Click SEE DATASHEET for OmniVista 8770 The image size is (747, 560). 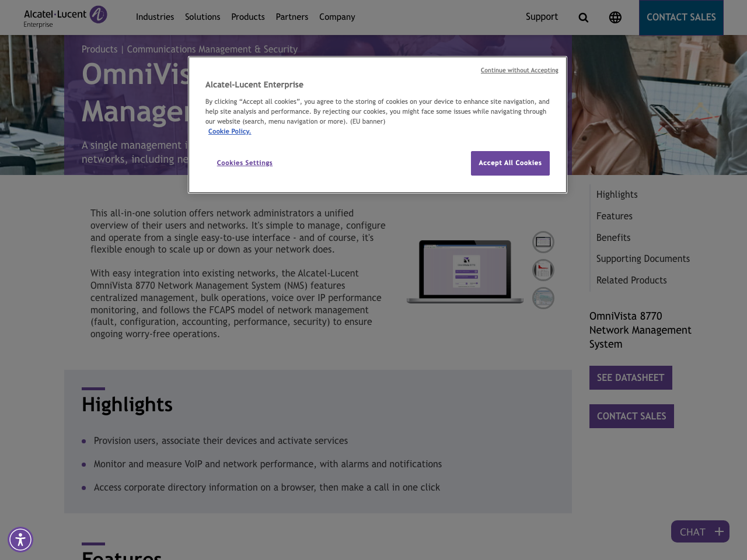tap(631, 377)
